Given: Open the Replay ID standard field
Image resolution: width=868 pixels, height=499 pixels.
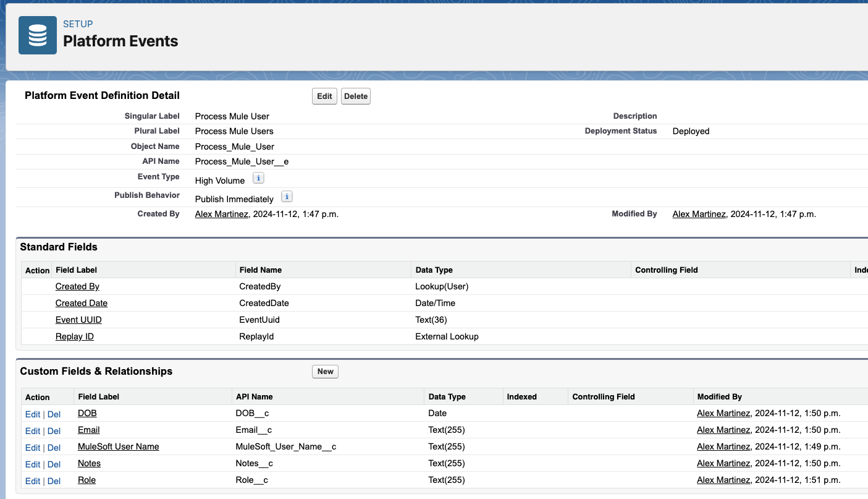Looking at the screenshot, I should pos(74,336).
